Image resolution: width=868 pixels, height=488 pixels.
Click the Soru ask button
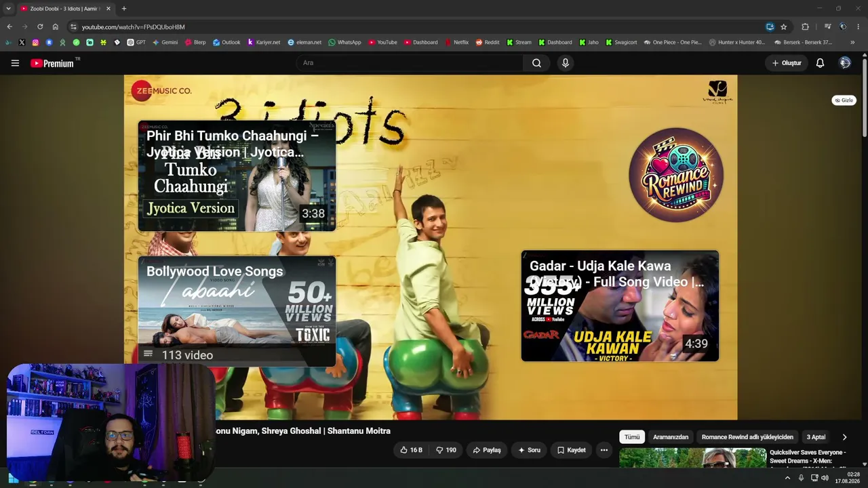click(x=529, y=450)
